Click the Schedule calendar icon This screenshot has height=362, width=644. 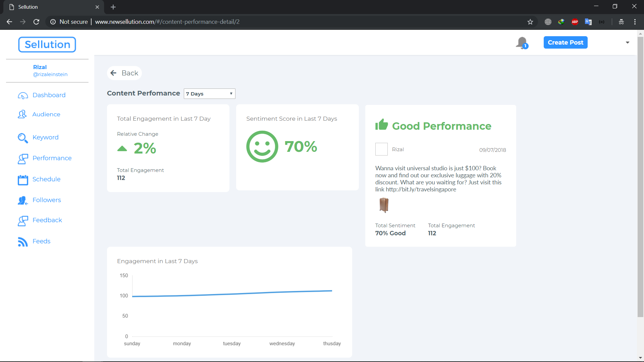(x=23, y=180)
